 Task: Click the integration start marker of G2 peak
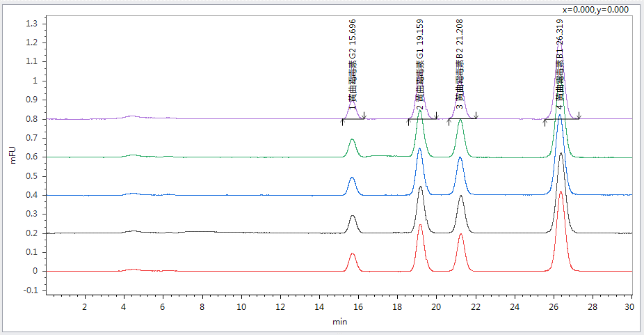click(x=343, y=121)
